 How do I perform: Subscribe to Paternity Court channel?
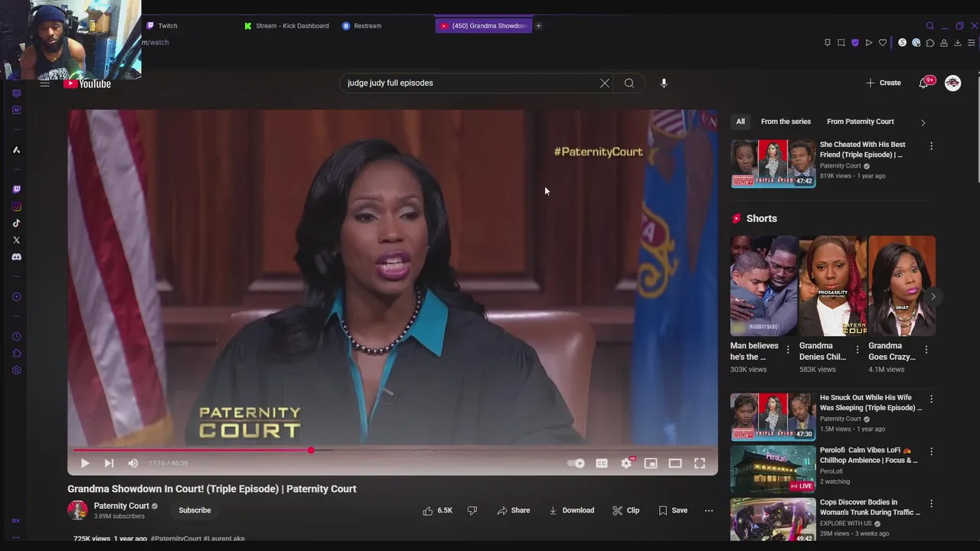[194, 510]
